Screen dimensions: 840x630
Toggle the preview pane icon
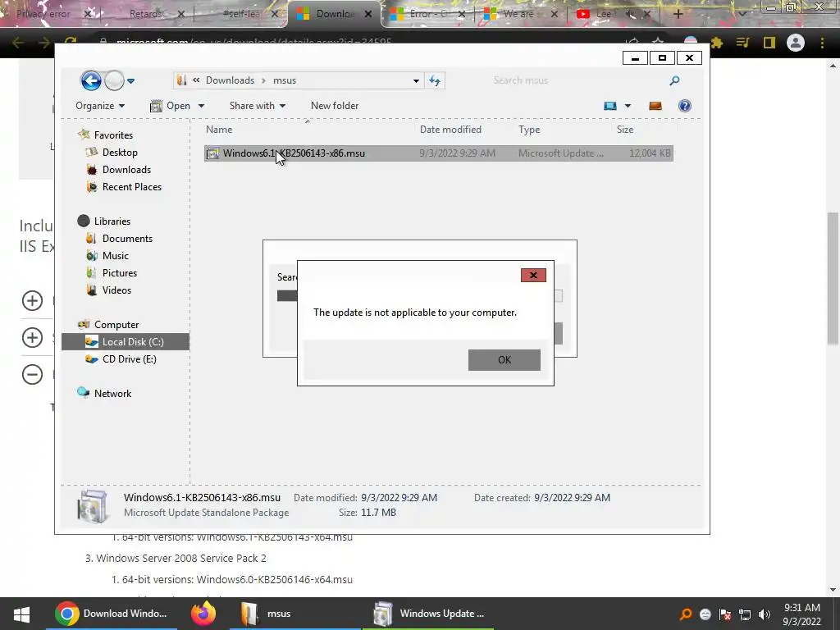click(655, 106)
